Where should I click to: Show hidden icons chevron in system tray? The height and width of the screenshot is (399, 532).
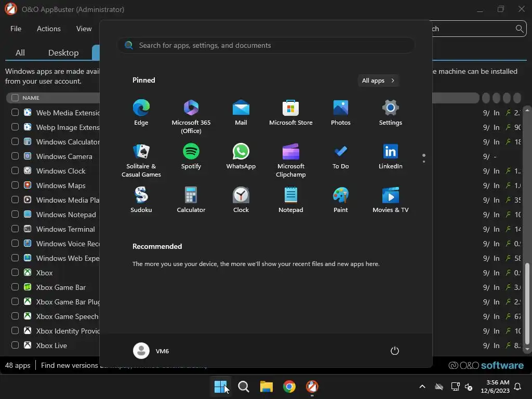point(422,387)
